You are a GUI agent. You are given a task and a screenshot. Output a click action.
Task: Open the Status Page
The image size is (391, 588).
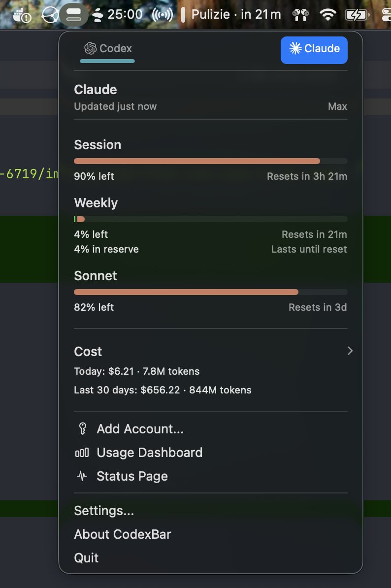pyautogui.click(x=132, y=476)
